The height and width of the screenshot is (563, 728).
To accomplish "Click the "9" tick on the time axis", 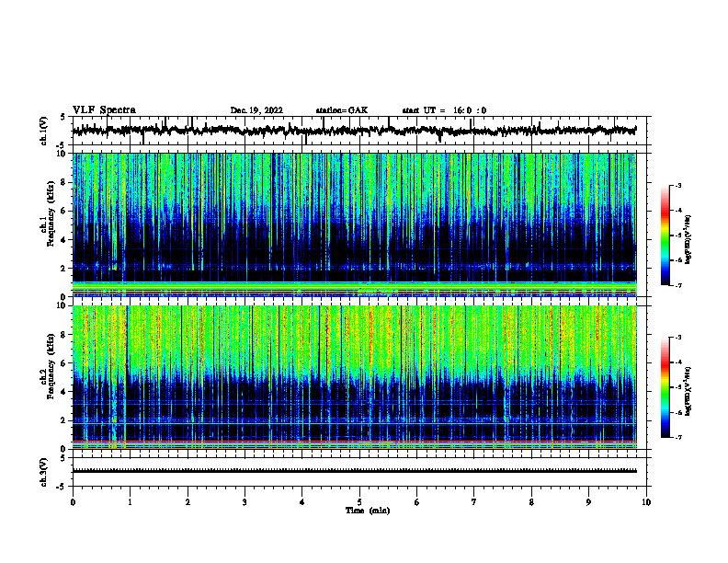I will pyautogui.click(x=588, y=502).
